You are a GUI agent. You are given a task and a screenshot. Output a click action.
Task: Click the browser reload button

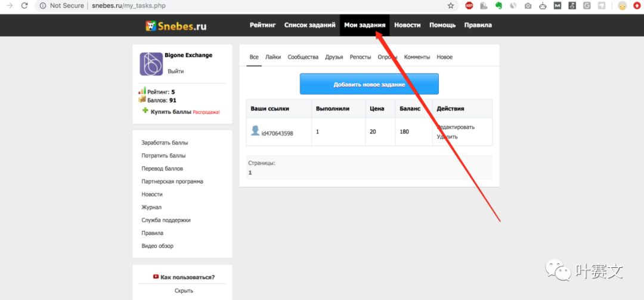24,5
